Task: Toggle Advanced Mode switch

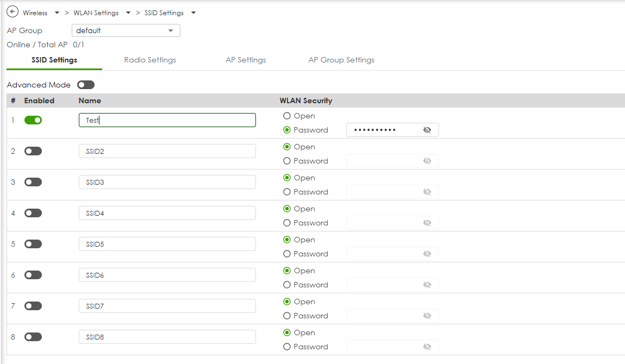Action: tap(86, 85)
